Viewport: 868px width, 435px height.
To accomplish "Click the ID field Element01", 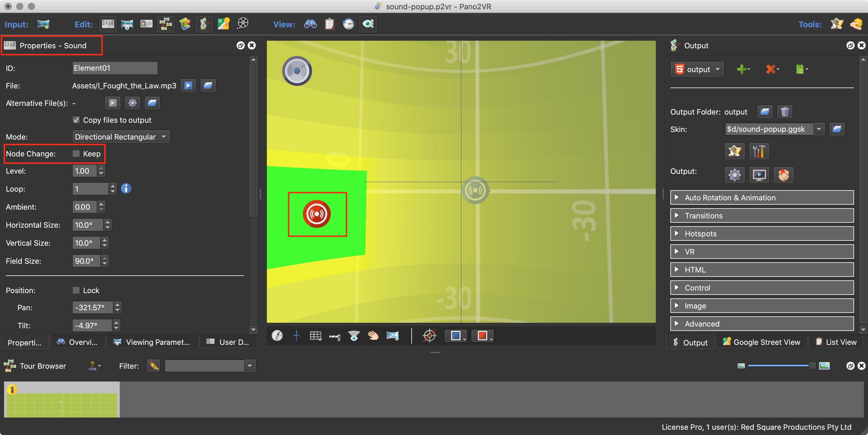I will 115,68.
